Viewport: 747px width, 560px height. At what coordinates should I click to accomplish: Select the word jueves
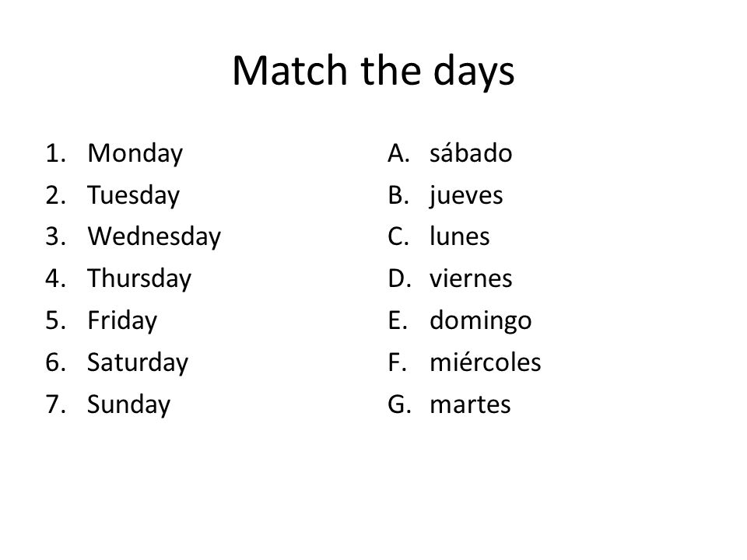466,196
